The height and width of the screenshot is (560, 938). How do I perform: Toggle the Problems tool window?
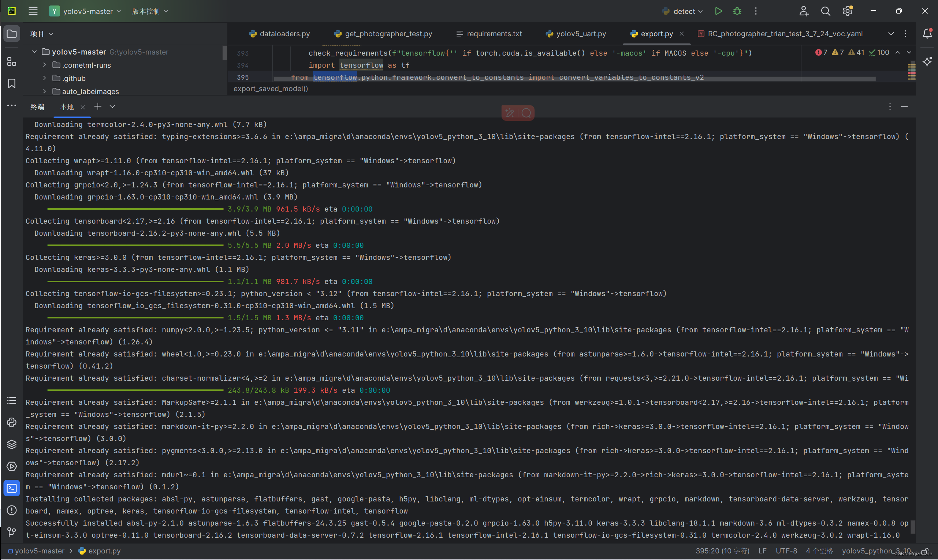12,510
